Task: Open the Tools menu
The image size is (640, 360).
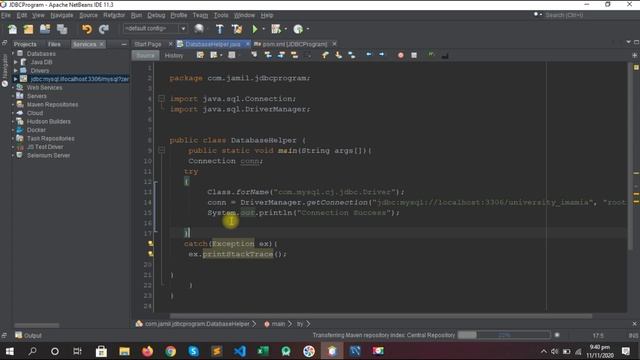Action: (x=221, y=15)
